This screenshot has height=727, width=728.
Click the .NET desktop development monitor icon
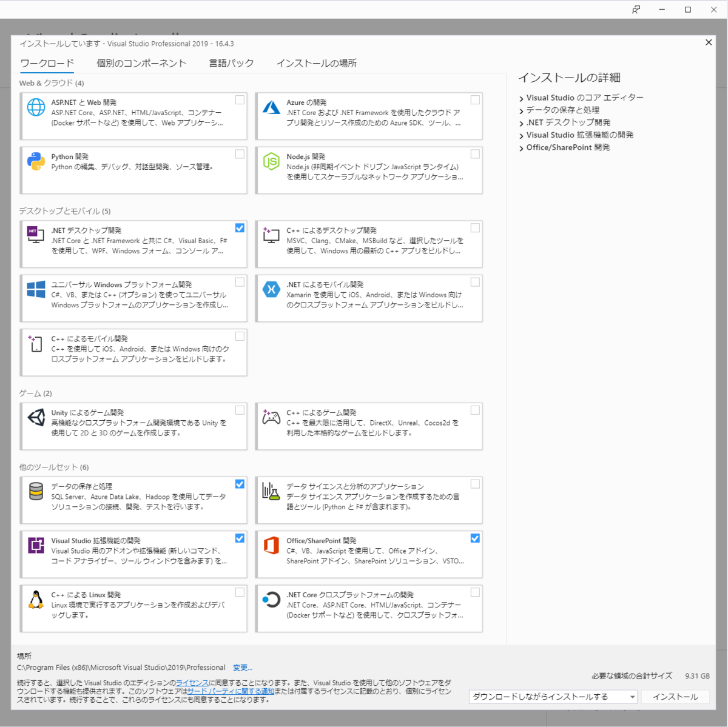coord(36,235)
